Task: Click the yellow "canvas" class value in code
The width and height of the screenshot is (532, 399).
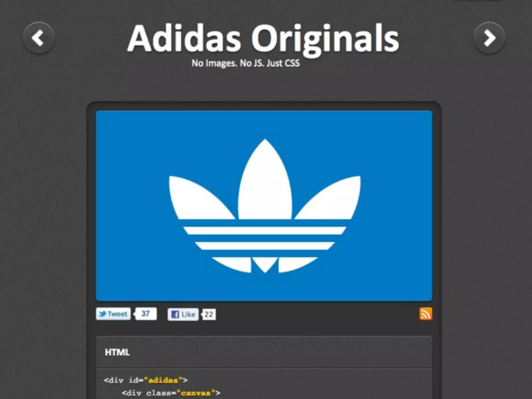Action: [196, 393]
